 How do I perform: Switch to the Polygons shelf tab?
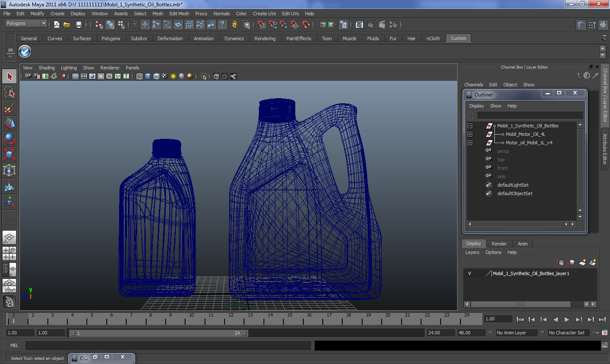(x=111, y=39)
